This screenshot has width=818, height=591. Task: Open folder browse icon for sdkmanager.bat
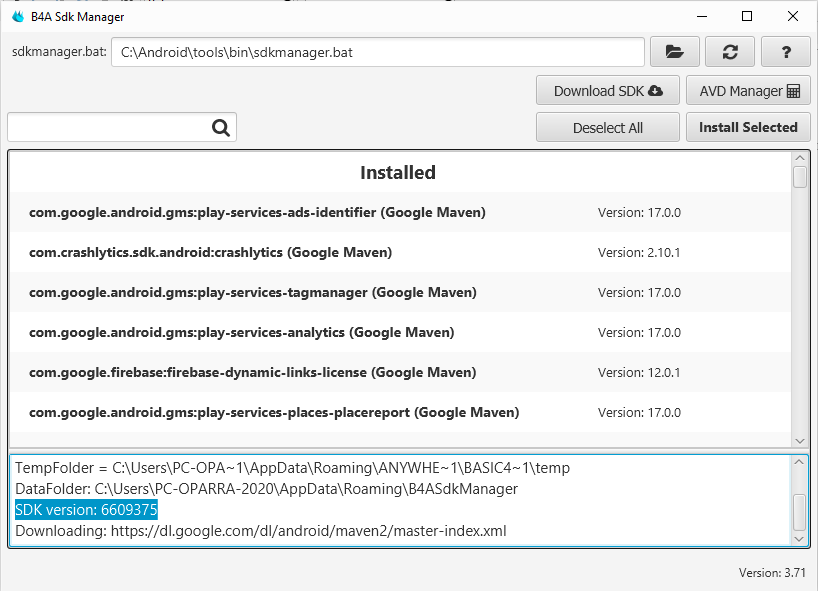click(x=675, y=52)
